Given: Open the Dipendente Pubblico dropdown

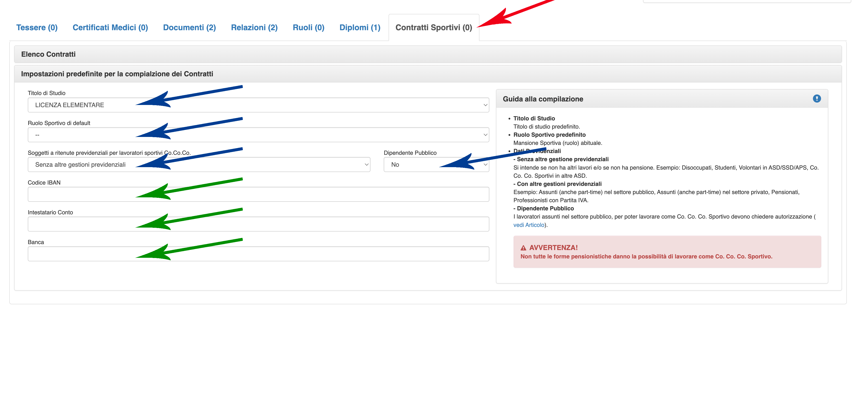Looking at the screenshot, I should pos(436,164).
